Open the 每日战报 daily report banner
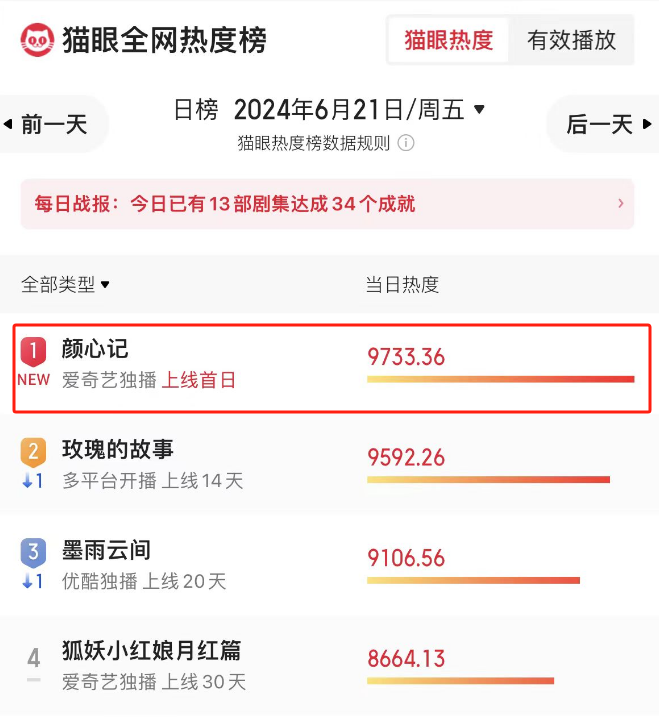Screen dimensions: 659x717 coord(327,203)
